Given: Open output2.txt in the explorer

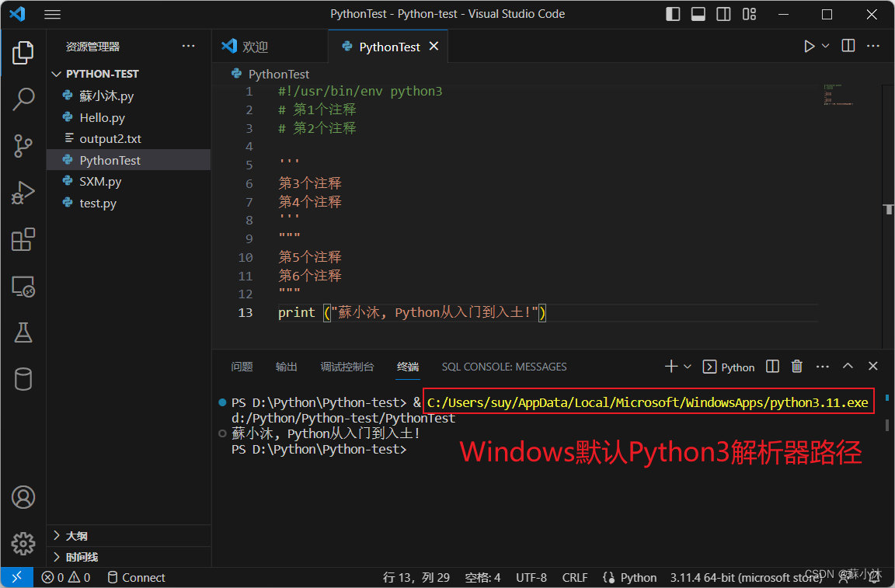Looking at the screenshot, I should 128,139.
